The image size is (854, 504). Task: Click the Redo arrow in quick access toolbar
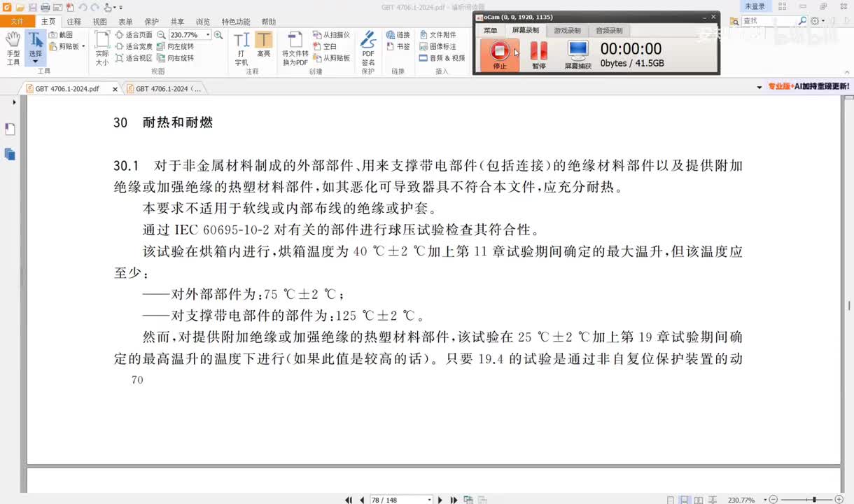[x=94, y=7]
